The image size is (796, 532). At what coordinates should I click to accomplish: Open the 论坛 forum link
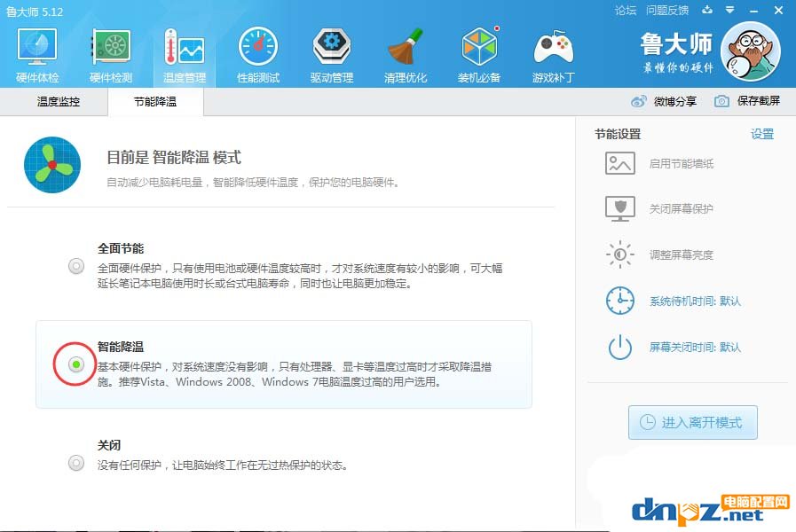pos(626,10)
